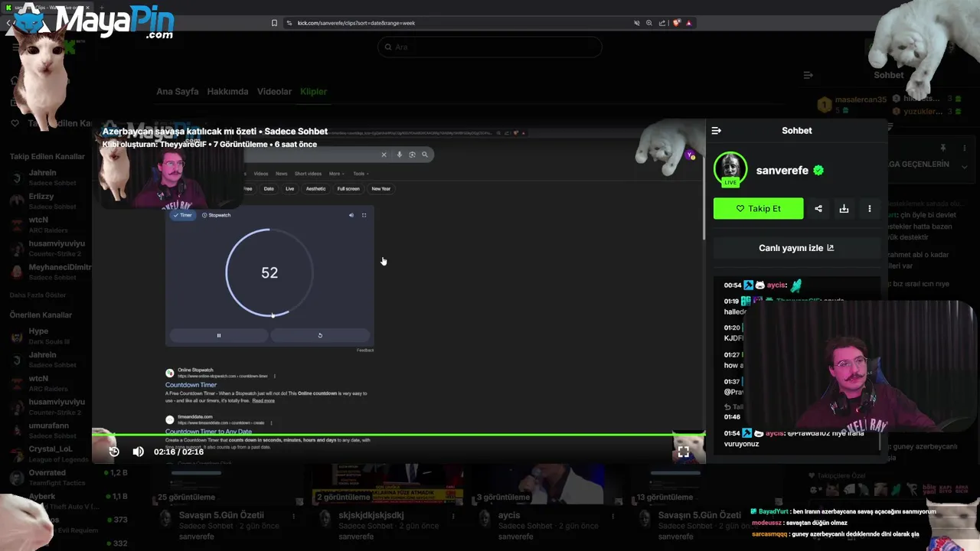Reset the countdown timer in the video
The height and width of the screenshot is (551, 980).
[320, 335]
